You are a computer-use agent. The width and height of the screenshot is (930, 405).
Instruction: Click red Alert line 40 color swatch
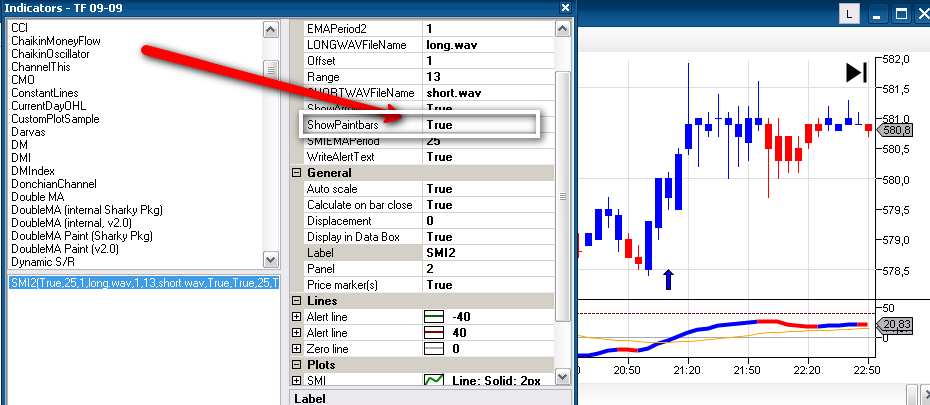[434, 333]
